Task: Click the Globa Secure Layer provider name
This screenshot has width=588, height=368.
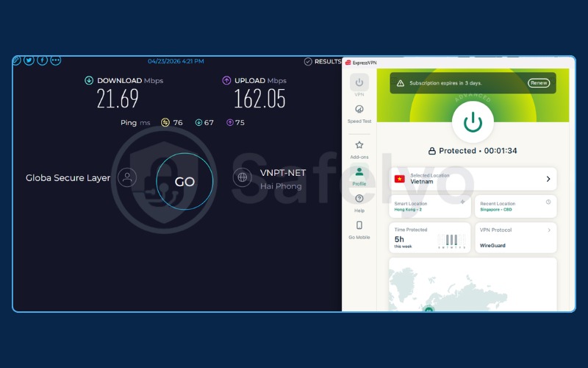Action: coord(68,177)
